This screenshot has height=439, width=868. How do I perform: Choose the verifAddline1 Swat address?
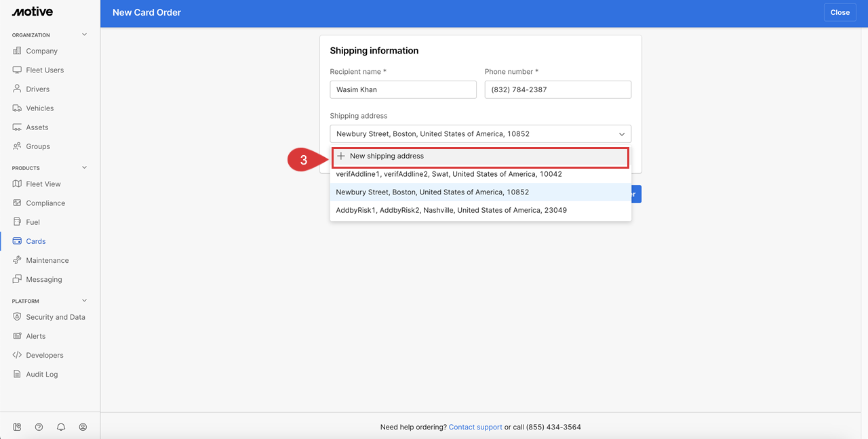(x=448, y=174)
